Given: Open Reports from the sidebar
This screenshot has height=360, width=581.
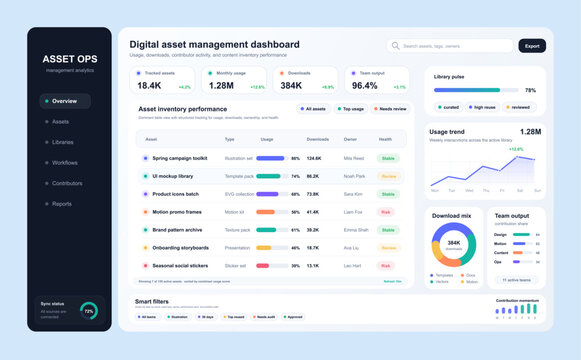Looking at the screenshot, I should click(62, 204).
